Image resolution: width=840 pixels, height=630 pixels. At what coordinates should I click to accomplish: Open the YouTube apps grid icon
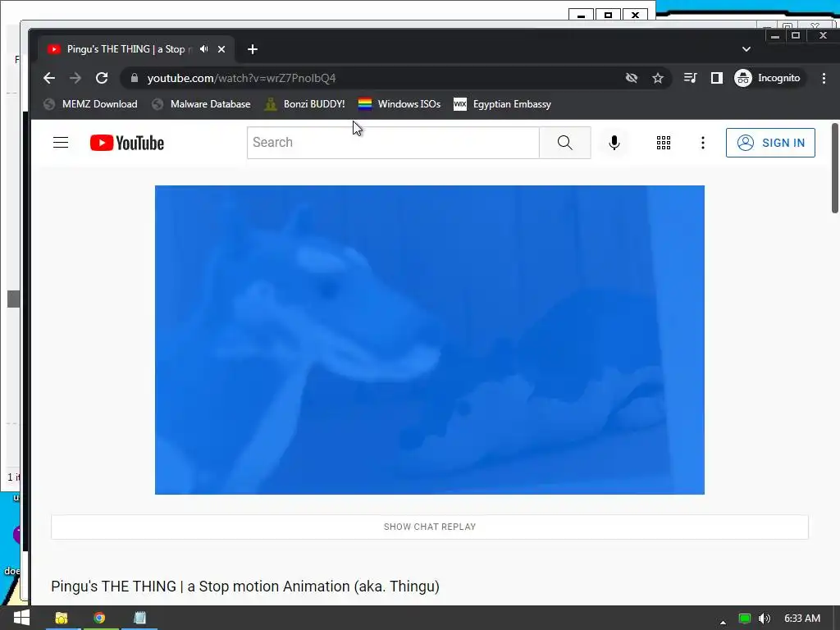(664, 143)
